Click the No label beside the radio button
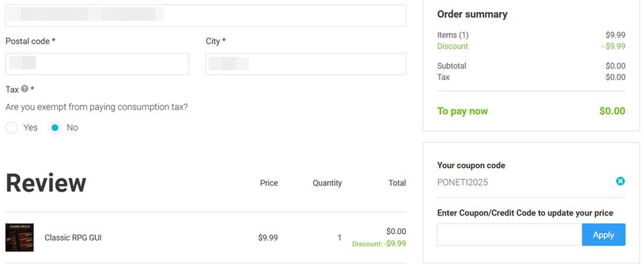Screen dimensions: 644x267 coord(72,127)
